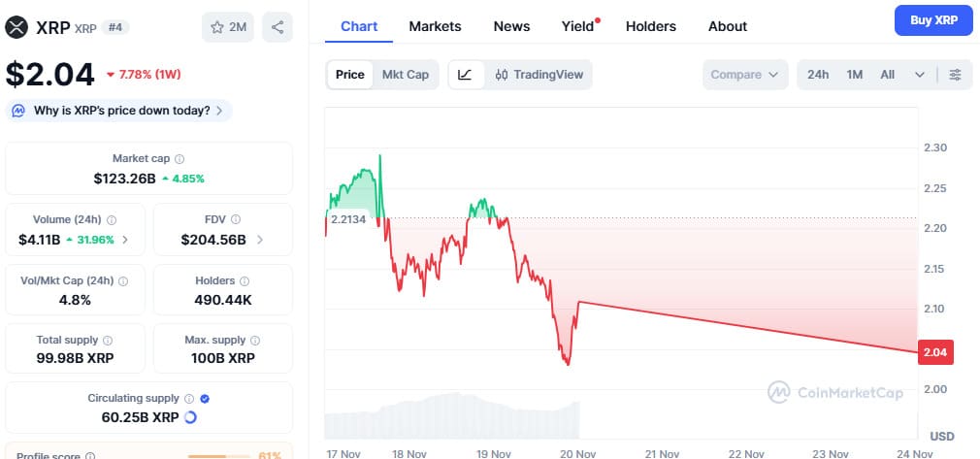Switch to line chart icon
This screenshot has height=459, width=980.
pyautogui.click(x=466, y=75)
